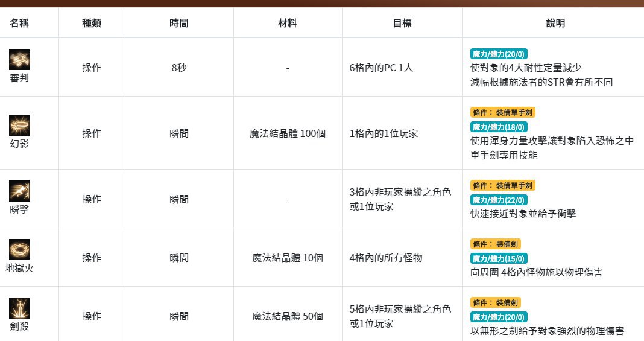Click the 條件：裝備劍 badge in the 地獄火 row

coord(496,244)
